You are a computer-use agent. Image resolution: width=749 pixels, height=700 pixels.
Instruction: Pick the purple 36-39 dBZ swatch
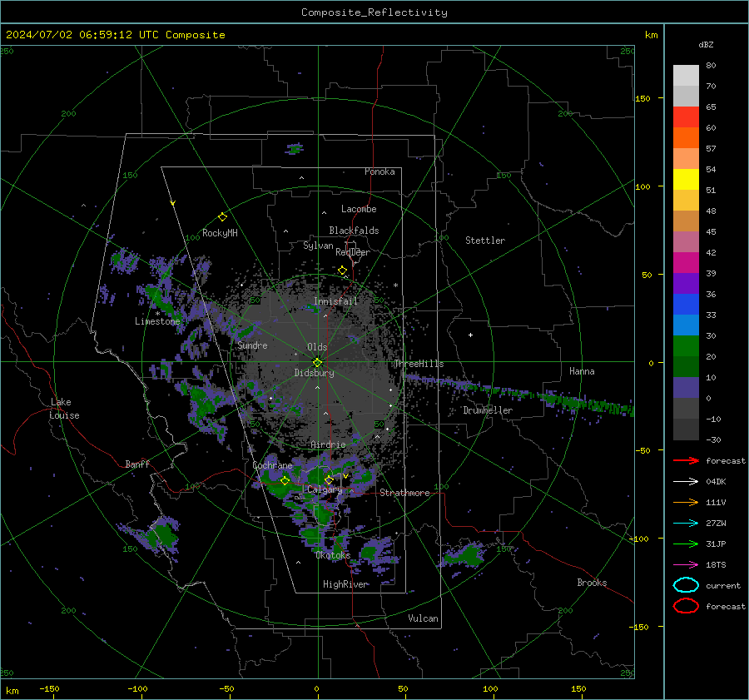(x=686, y=284)
